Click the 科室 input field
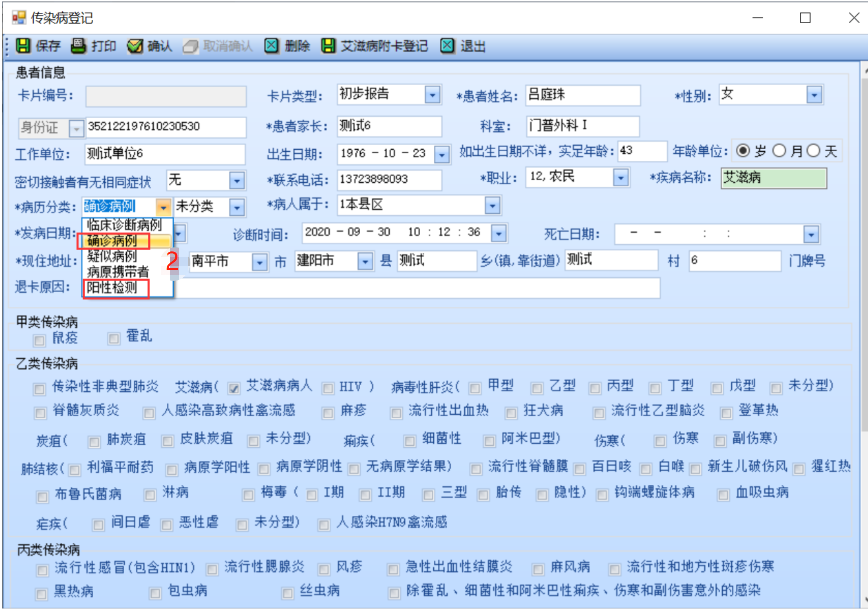 pyautogui.click(x=583, y=126)
